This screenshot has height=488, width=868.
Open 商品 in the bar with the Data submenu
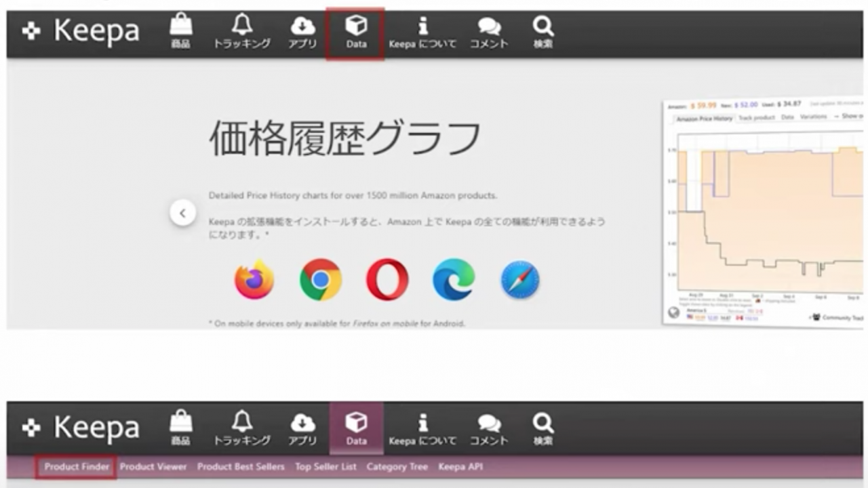[x=180, y=429]
